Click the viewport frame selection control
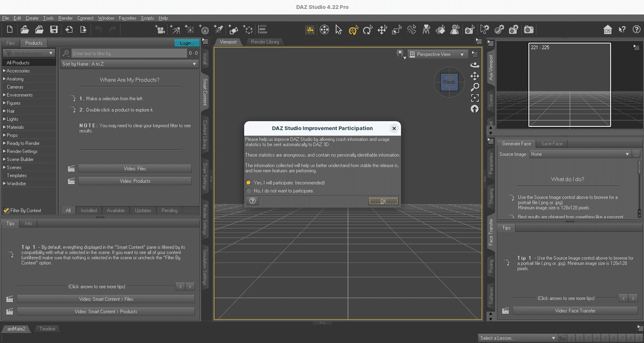 tap(475, 98)
